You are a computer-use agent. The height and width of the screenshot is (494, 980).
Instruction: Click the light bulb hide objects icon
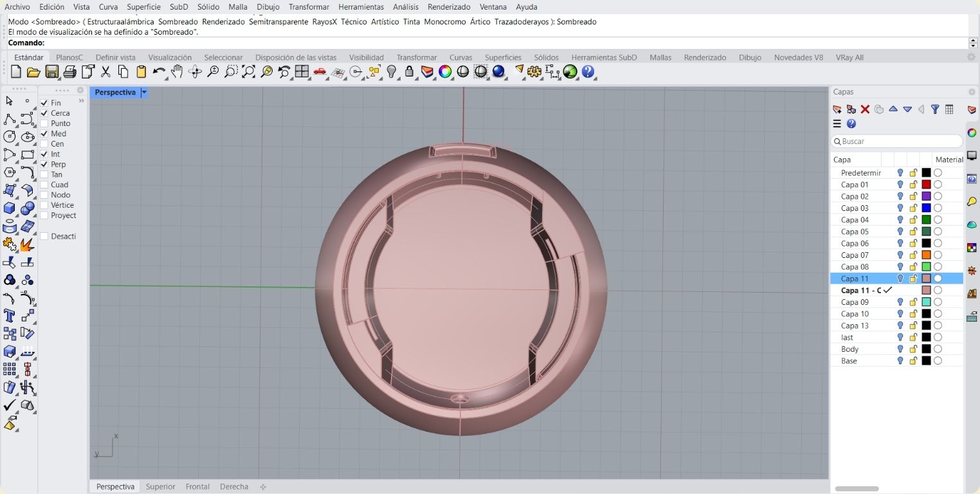point(392,72)
